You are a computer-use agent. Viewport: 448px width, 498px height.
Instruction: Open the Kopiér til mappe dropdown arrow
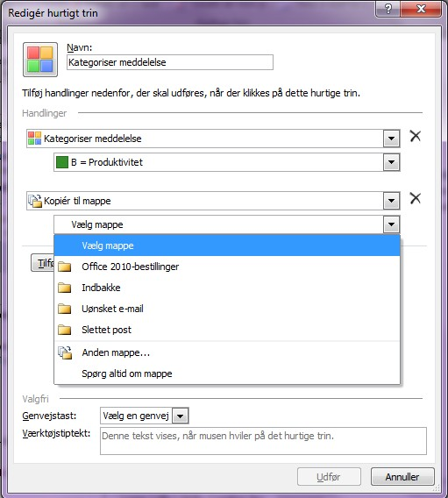391,201
